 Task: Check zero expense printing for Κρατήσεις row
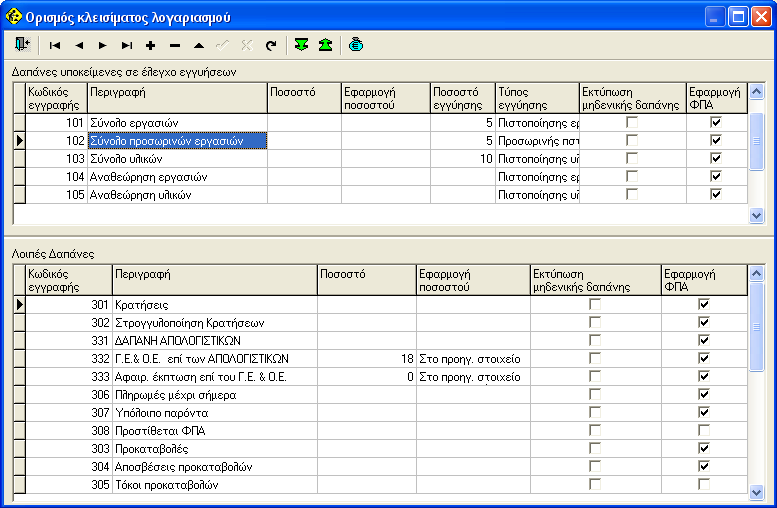[595, 304]
